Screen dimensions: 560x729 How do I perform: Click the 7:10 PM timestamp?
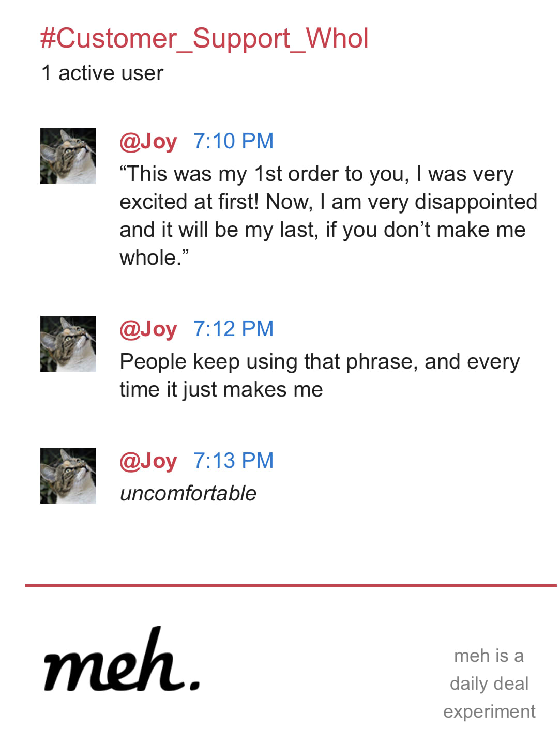(233, 141)
